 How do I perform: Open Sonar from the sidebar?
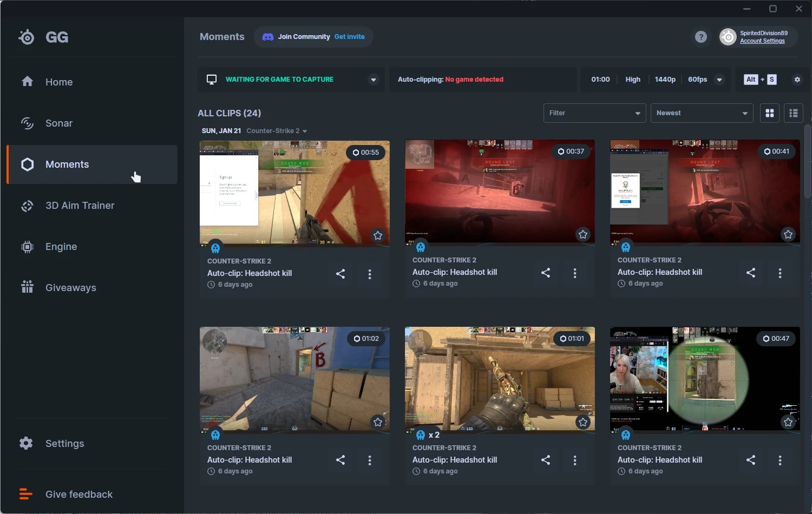[x=92, y=123]
